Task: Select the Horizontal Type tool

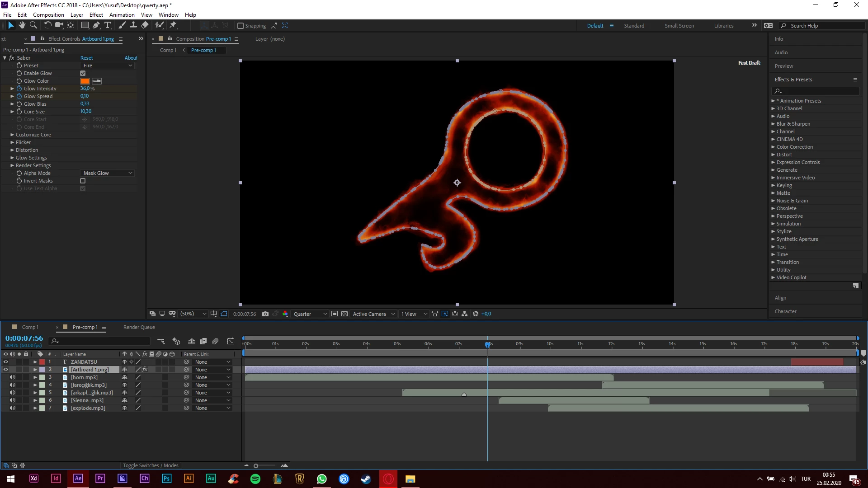Action: click(x=108, y=25)
